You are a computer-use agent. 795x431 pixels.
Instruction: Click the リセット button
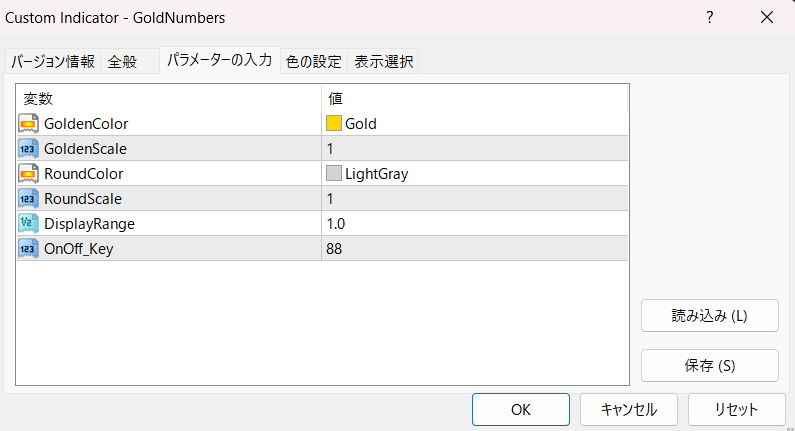[x=736, y=409]
